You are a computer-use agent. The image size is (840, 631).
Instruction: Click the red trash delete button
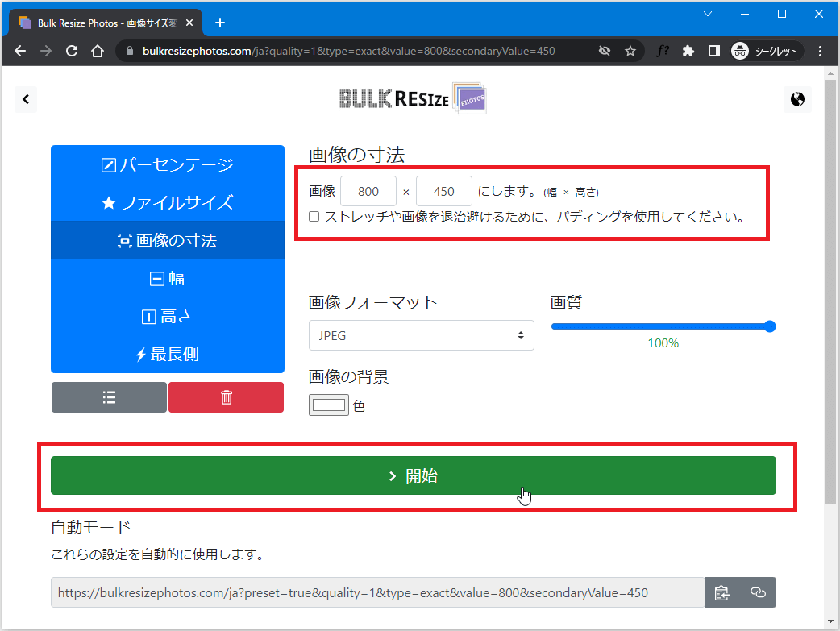click(x=227, y=397)
